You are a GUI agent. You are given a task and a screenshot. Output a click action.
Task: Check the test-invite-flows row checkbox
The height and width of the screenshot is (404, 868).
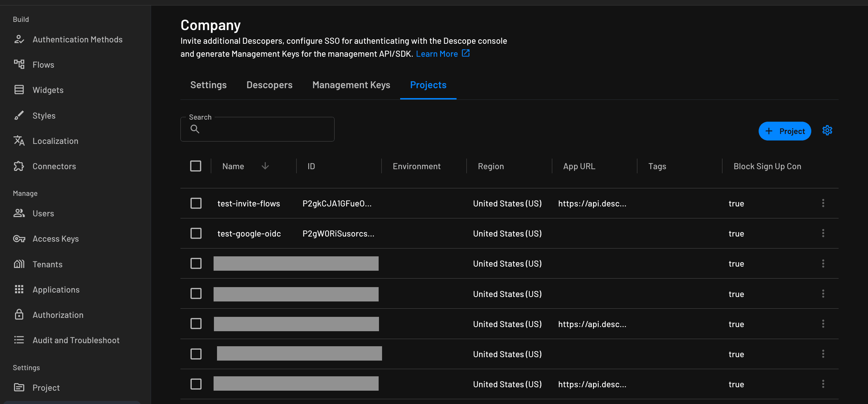click(x=196, y=203)
